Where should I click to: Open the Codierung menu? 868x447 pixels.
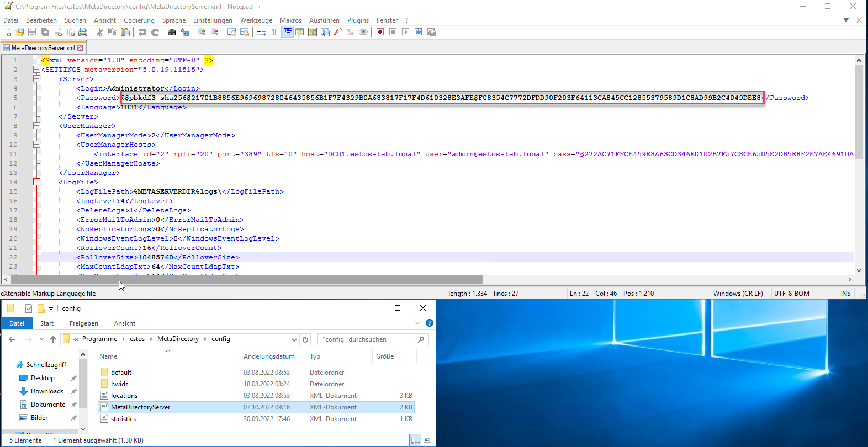coord(139,20)
